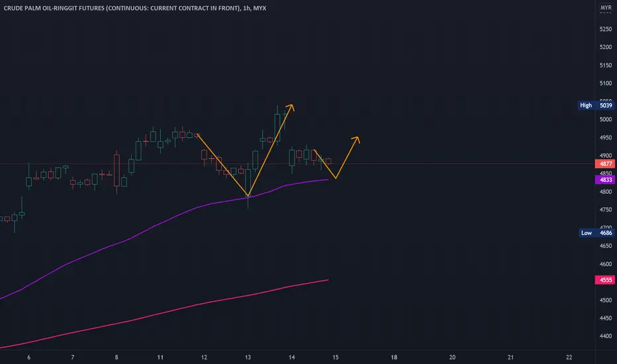Screen dimensions: 617x364
Task: Click the 4600 price axis label
Action: pyautogui.click(x=606, y=264)
